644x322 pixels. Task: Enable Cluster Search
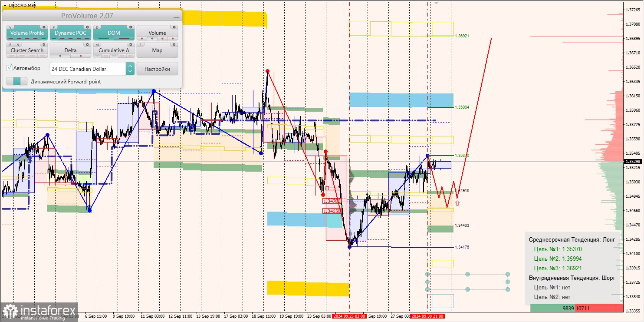27,50
